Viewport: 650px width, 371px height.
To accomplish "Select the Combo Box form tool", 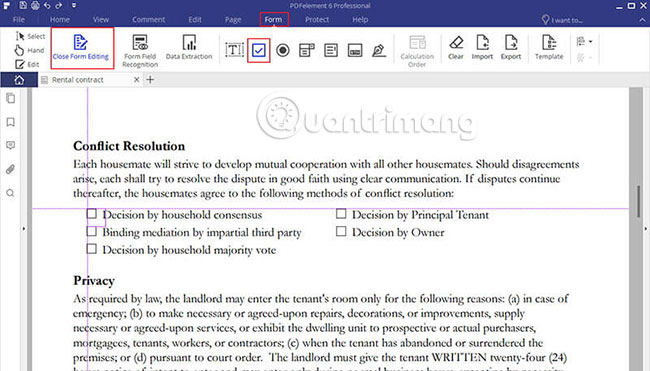I will [307, 51].
